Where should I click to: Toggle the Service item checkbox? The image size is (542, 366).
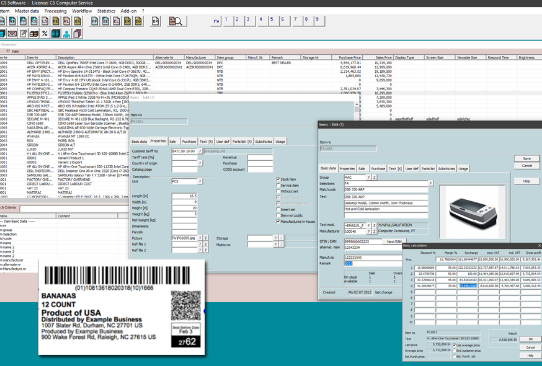(278, 185)
